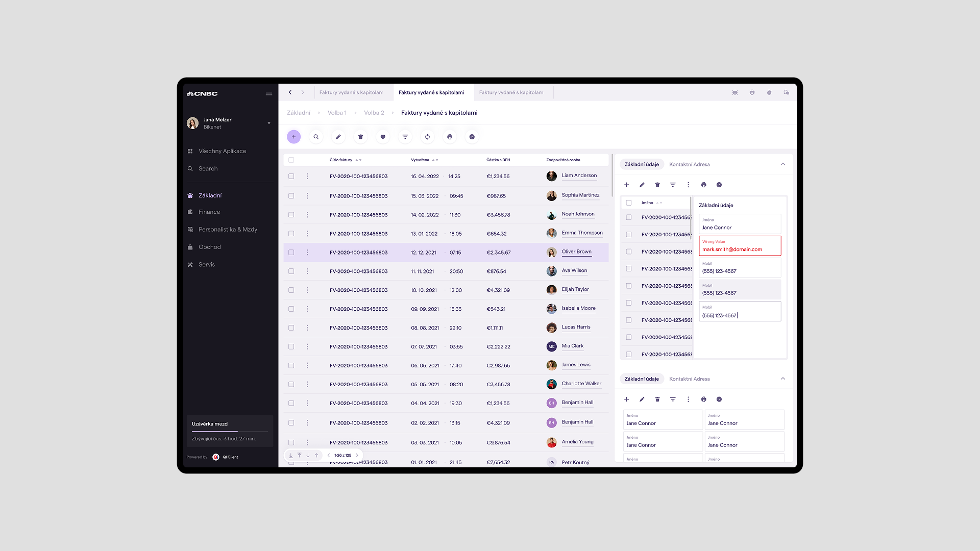Open the Jana Melzer account dropdown
Viewport: 980px width, 551px height.
click(x=269, y=123)
